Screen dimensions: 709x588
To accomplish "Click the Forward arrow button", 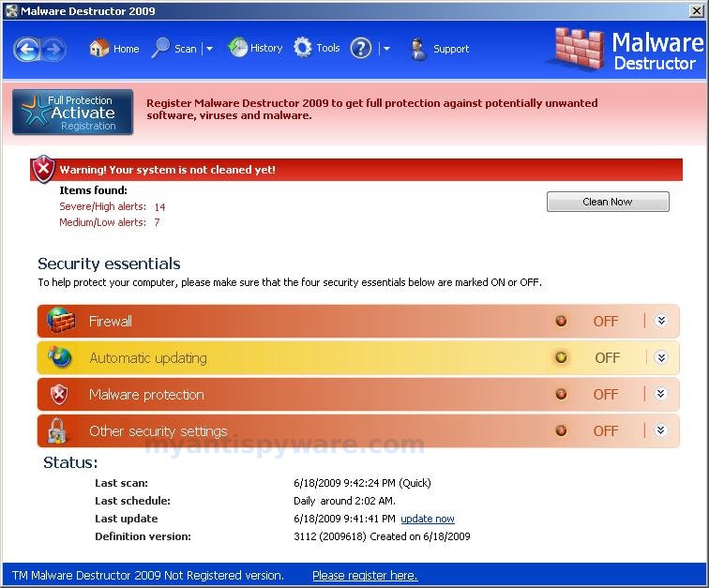I will 53,49.
